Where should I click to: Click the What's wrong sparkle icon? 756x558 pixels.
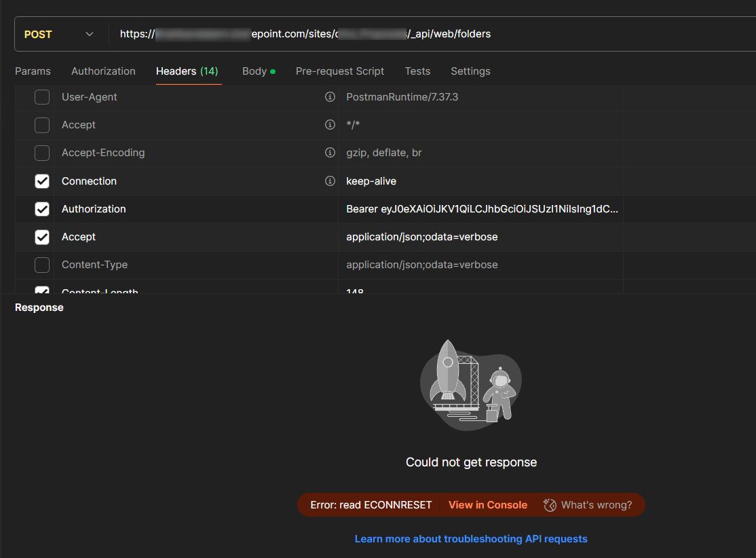(x=550, y=505)
